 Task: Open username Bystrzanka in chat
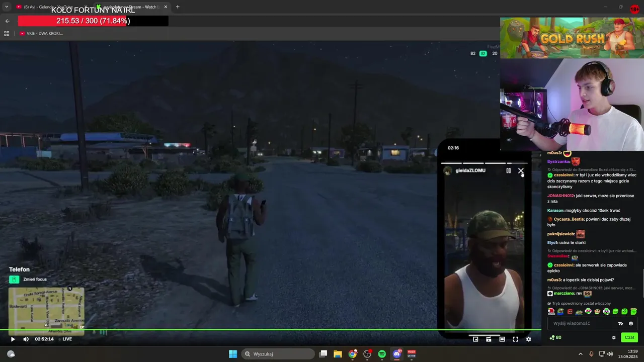point(558,161)
